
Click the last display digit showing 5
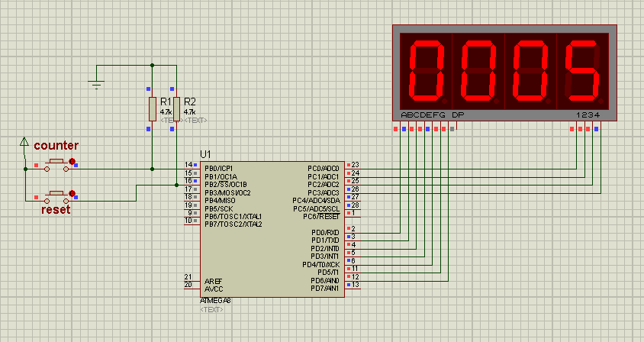pyautogui.click(x=582, y=71)
